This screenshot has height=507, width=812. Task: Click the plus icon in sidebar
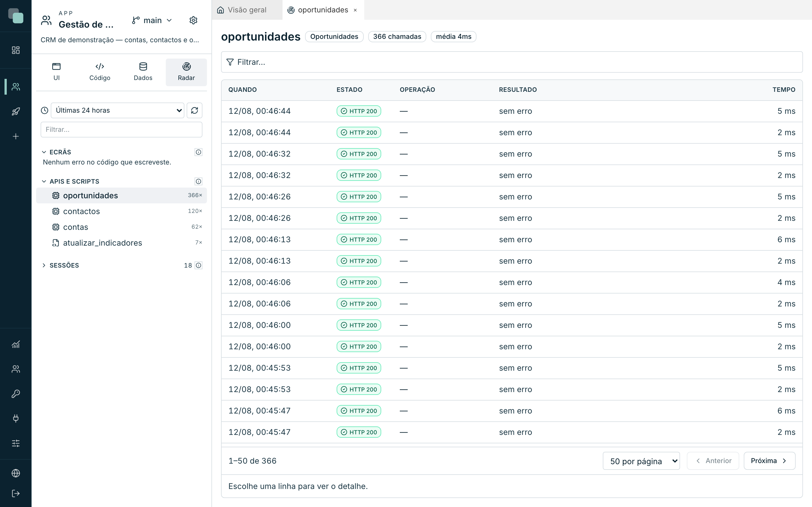pyautogui.click(x=16, y=137)
